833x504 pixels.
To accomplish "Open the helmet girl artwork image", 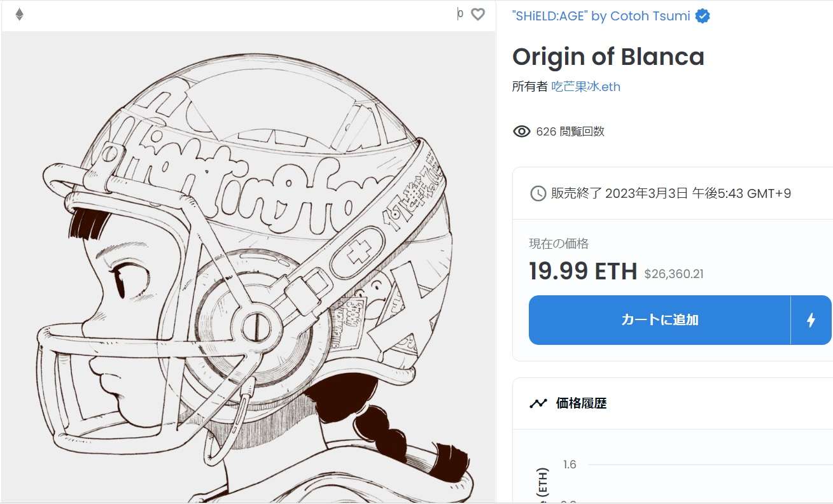I will point(248,267).
